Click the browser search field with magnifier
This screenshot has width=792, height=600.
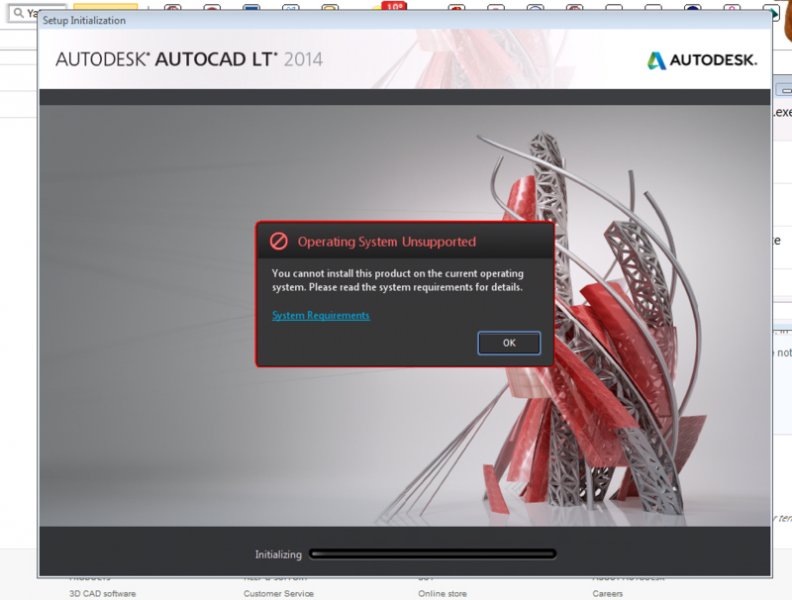pyautogui.click(x=36, y=12)
